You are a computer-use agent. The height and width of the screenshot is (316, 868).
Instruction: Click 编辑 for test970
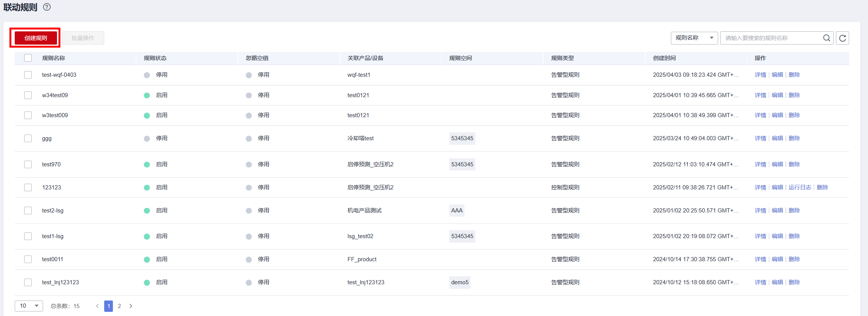click(777, 164)
